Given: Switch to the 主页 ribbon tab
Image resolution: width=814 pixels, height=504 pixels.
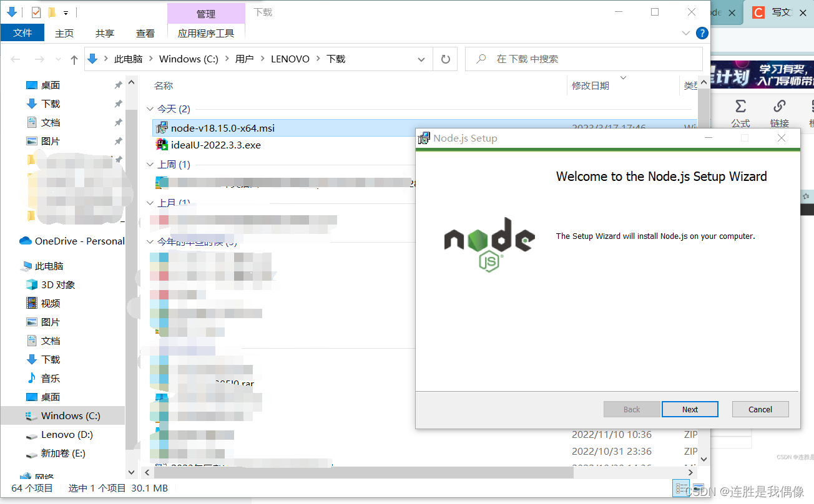Looking at the screenshot, I should pos(64,33).
